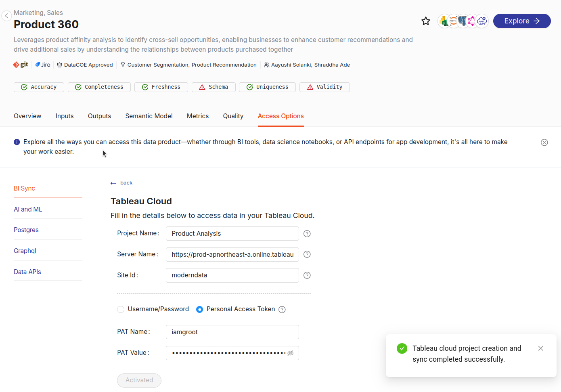Select the Access Options tab
This screenshot has height=392, width=561.
coord(281,116)
